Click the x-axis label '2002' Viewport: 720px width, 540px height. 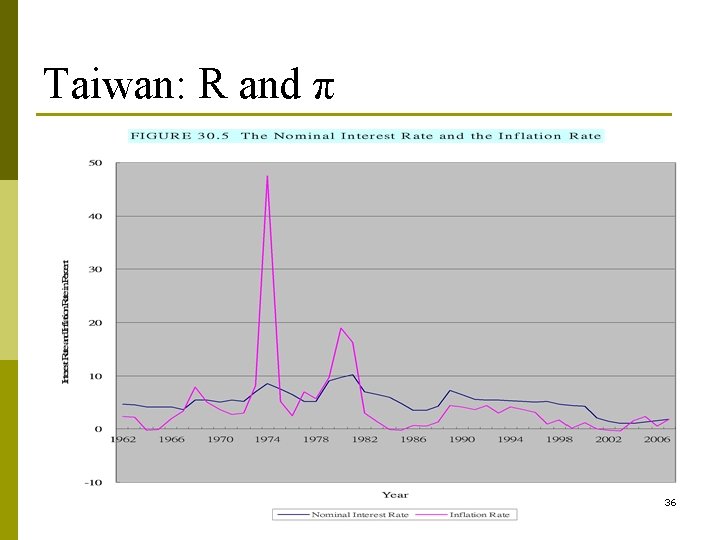point(609,439)
